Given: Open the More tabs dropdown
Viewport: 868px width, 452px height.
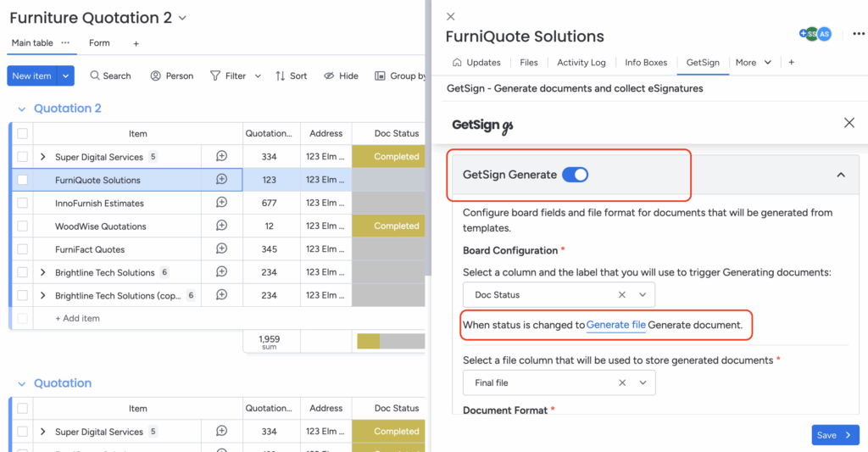Looking at the screenshot, I should [754, 63].
